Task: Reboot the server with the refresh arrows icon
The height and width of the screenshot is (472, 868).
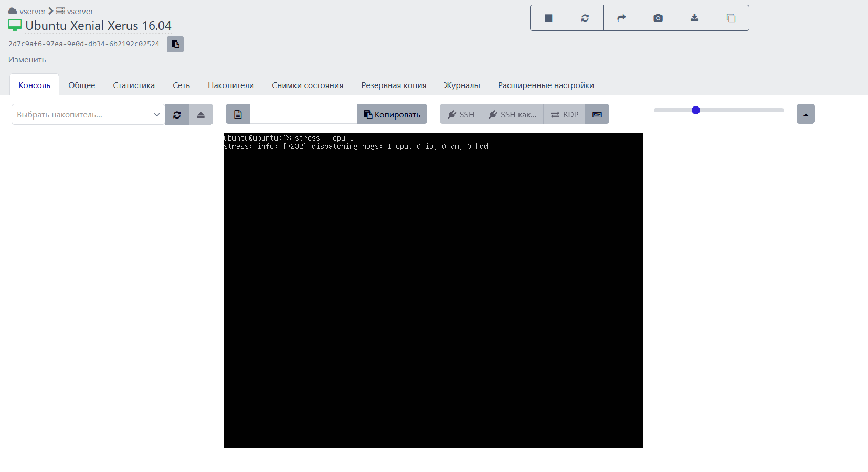Action: (585, 18)
